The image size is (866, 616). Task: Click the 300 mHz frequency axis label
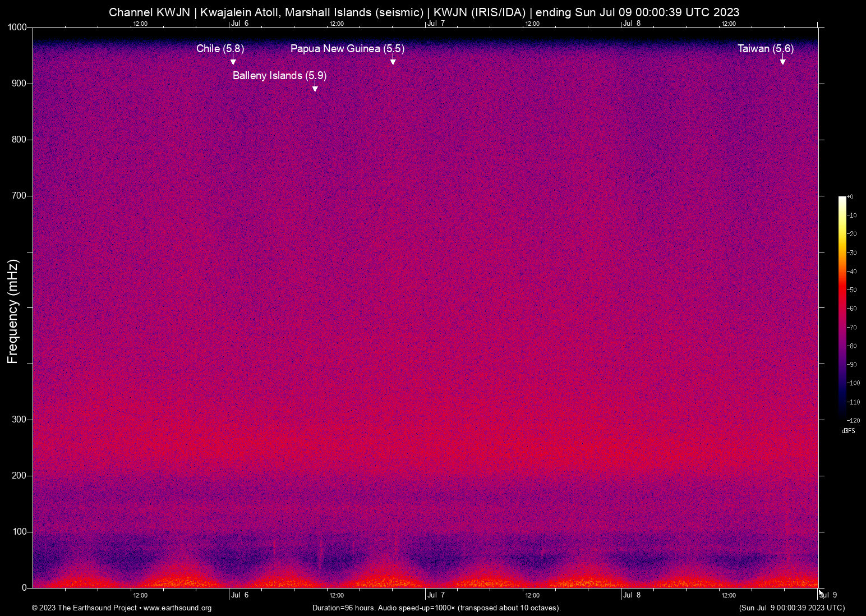click(x=19, y=420)
